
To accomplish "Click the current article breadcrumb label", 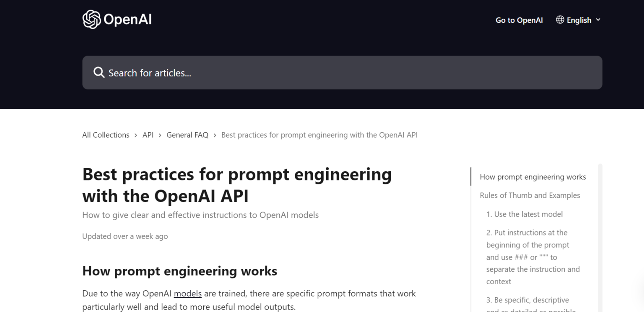I will 319,135.
